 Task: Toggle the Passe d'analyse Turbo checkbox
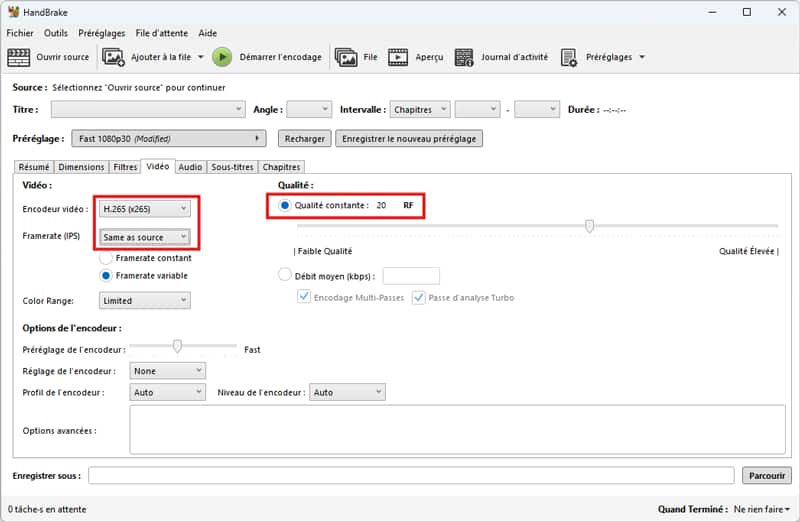coord(419,297)
